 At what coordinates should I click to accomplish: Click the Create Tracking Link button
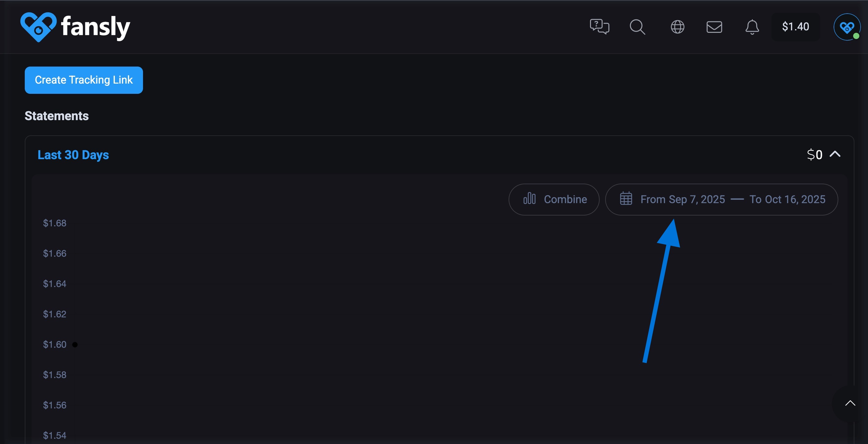click(84, 80)
